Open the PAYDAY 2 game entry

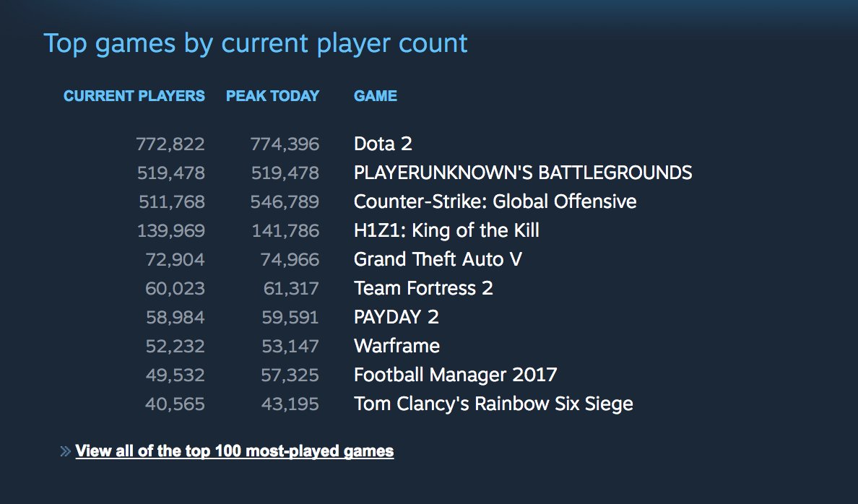click(396, 316)
